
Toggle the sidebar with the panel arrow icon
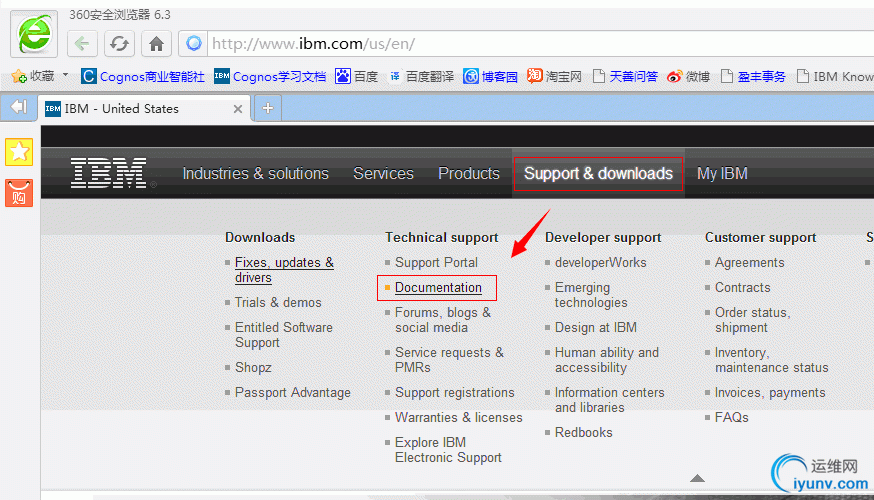[18, 106]
